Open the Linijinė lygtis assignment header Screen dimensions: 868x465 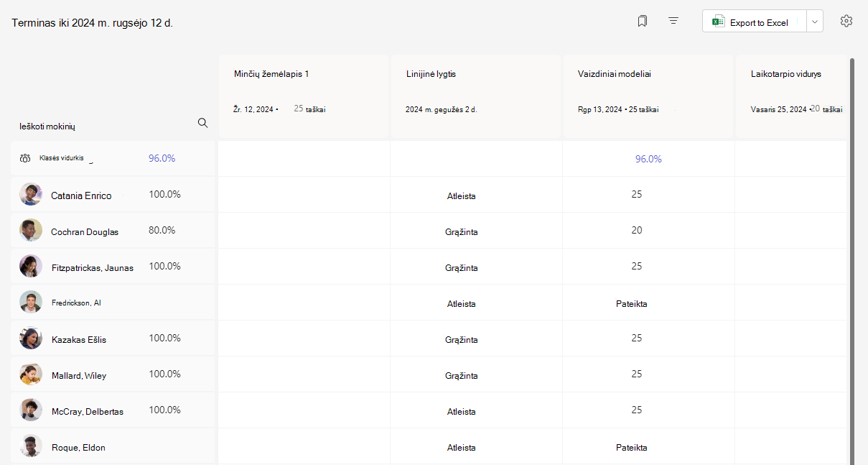tap(476, 96)
